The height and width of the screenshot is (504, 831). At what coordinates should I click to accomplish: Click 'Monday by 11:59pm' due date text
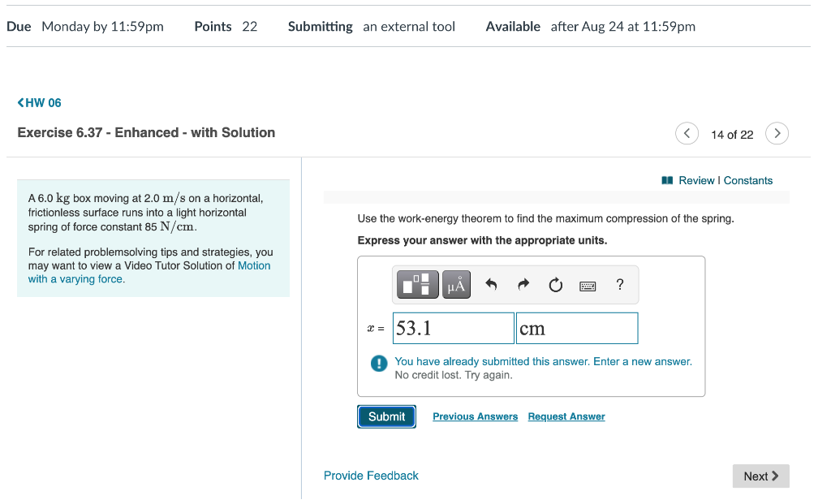point(103,27)
